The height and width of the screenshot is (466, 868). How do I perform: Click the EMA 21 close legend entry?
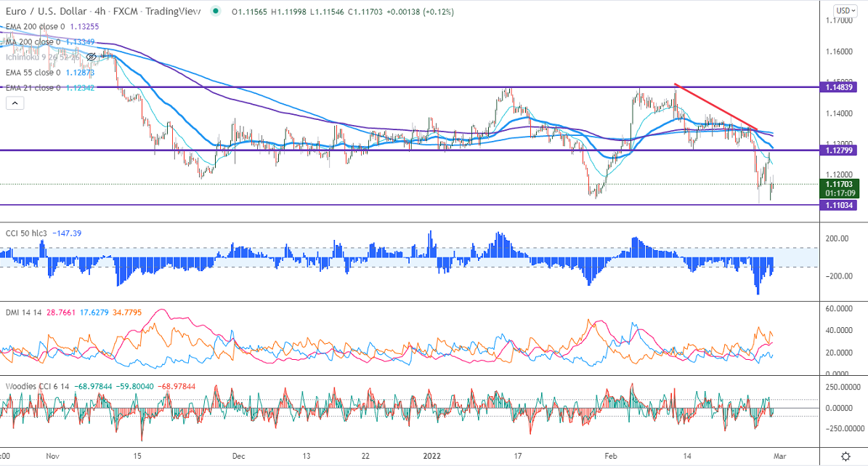coord(34,88)
